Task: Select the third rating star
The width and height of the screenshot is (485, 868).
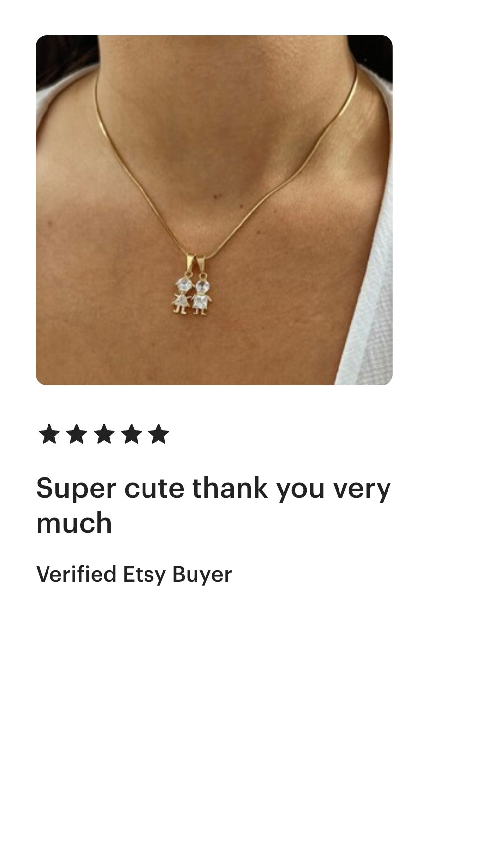Action: (x=104, y=434)
